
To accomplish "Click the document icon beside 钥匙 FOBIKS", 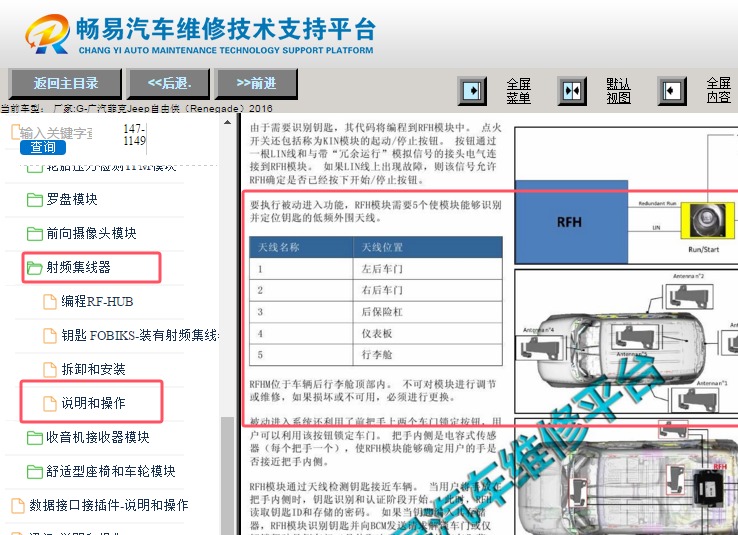I will (x=50, y=335).
